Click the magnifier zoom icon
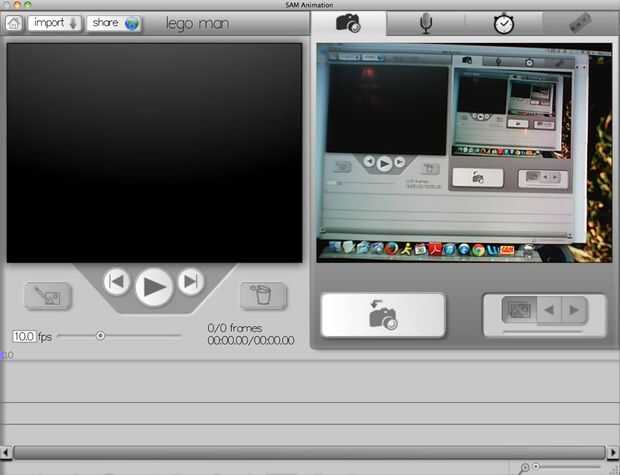Screen dimensions: 620x475 [524, 468]
